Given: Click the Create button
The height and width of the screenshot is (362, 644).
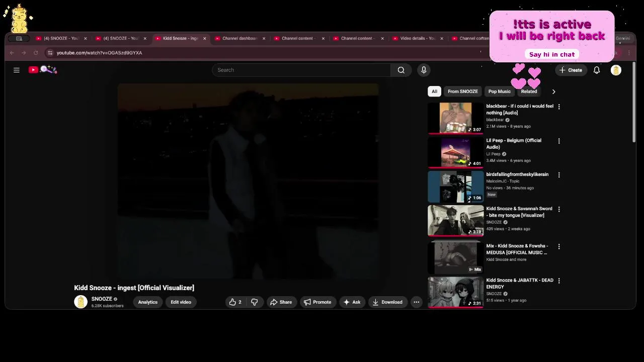Looking at the screenshot, I should coord(571,70).
